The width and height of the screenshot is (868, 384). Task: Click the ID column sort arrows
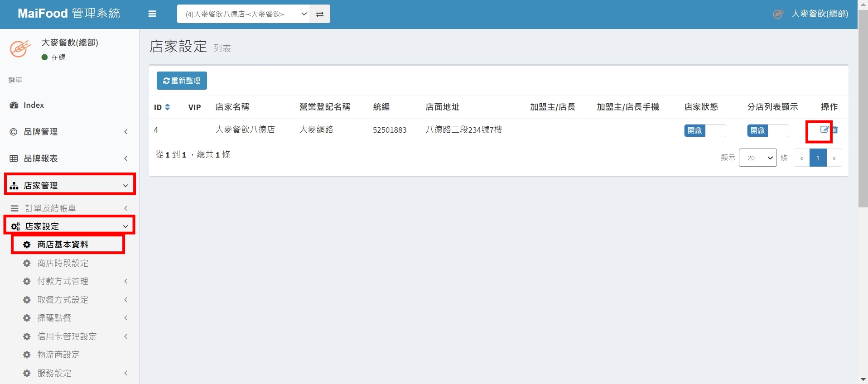(x=167, y=107)
